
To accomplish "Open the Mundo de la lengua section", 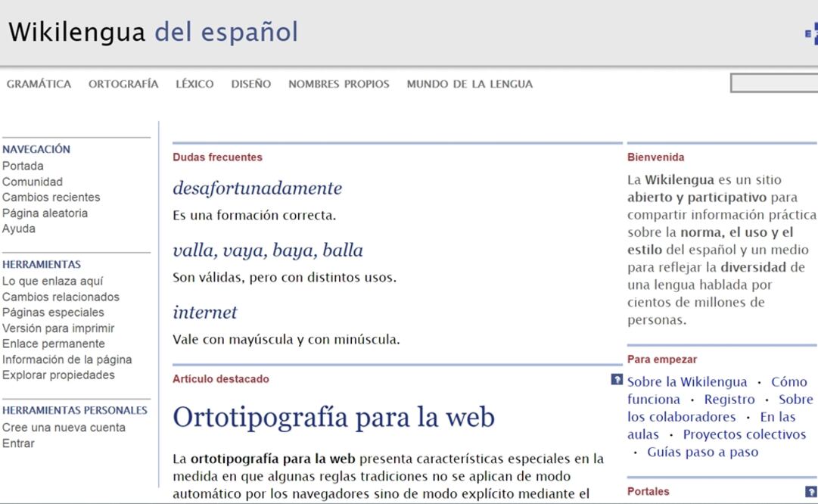I will point(469,84).
